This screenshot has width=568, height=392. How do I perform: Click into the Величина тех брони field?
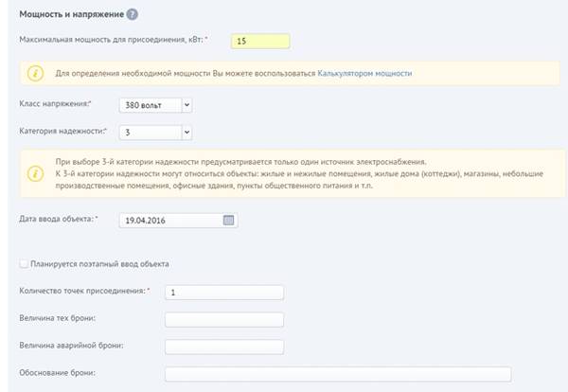[x=224, y=319]
